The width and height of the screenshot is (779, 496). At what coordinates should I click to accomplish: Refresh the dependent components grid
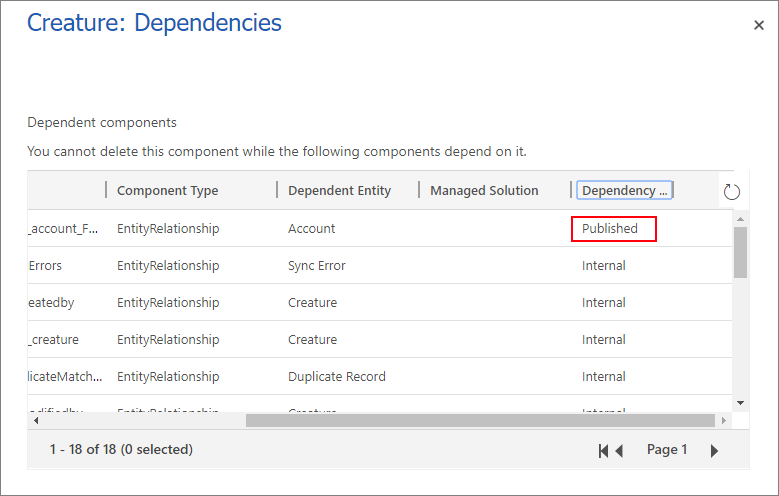[x=731, y=192]
